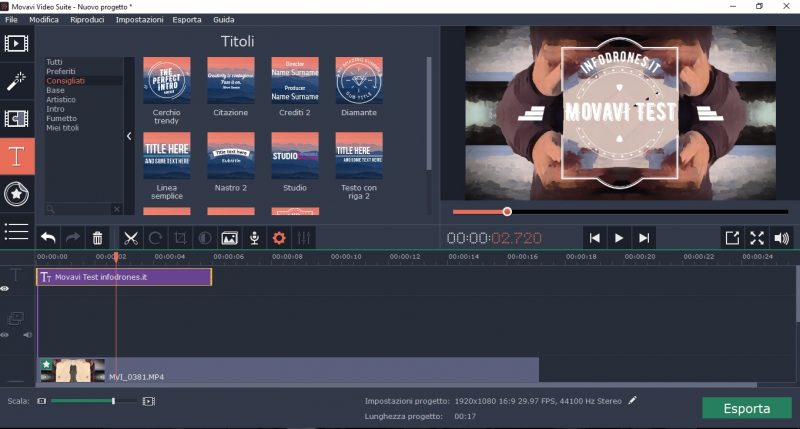
Task: Detach the preview window
Action: (732, 238)
